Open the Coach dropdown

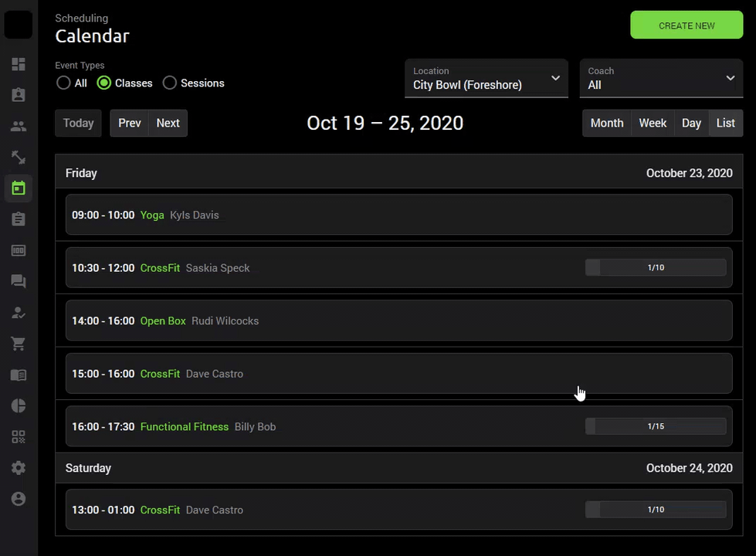point(661,78)
